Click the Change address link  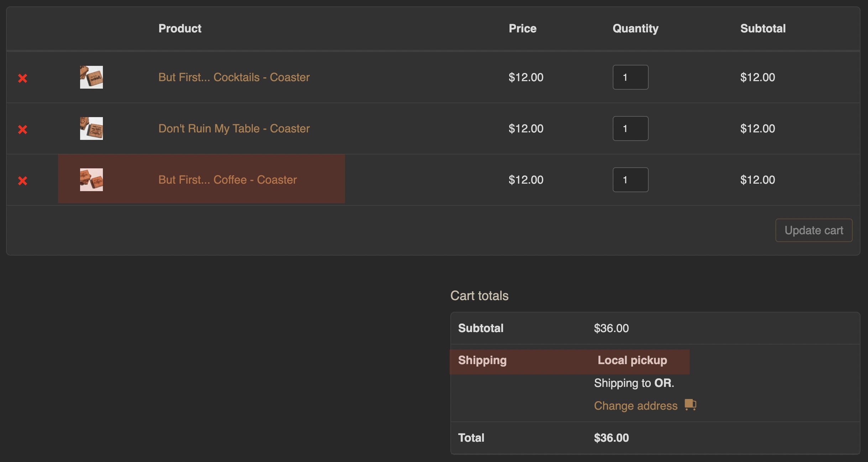[636, 406]
